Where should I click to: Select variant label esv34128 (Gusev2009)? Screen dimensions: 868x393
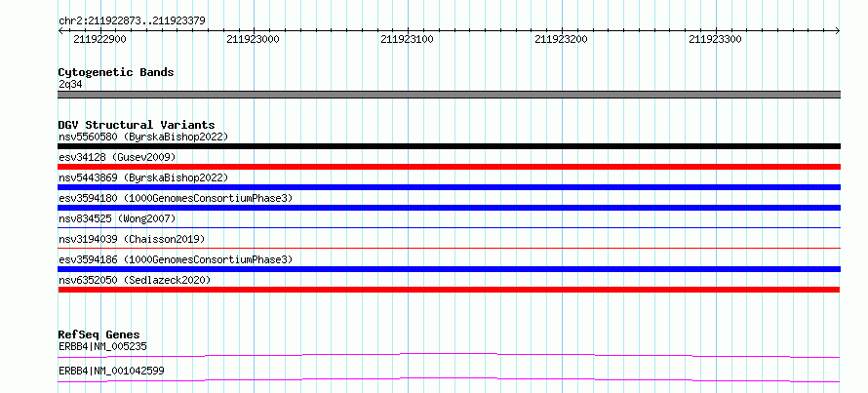117,157
